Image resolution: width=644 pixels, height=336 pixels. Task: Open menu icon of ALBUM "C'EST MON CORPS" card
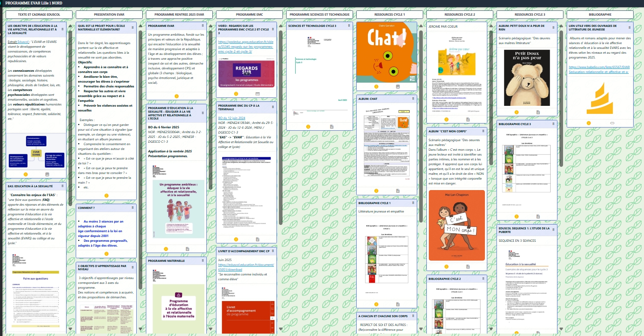[483, 131]
